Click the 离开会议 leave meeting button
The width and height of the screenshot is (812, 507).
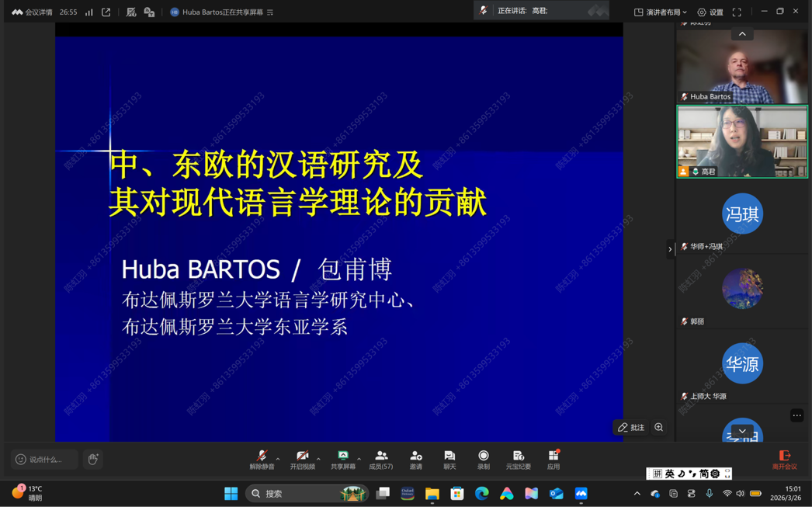pos(784,459)
